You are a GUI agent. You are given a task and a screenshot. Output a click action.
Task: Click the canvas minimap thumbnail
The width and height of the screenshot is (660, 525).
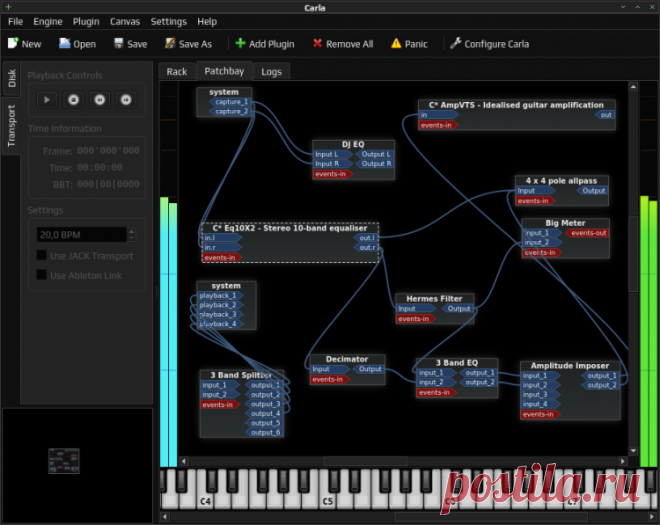pyautogui.click(x=64, y=461)
